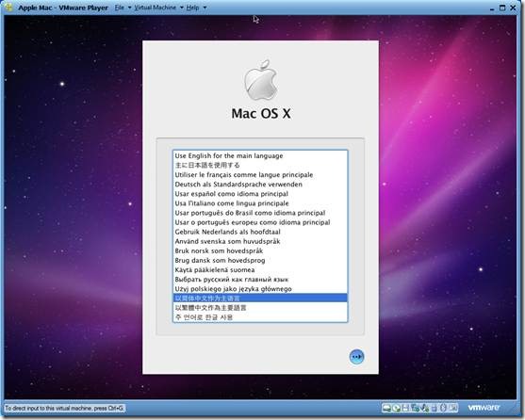Open the Virtual Machine menu
This screenshot has width=525, height=420.
(x=155, y=8)
